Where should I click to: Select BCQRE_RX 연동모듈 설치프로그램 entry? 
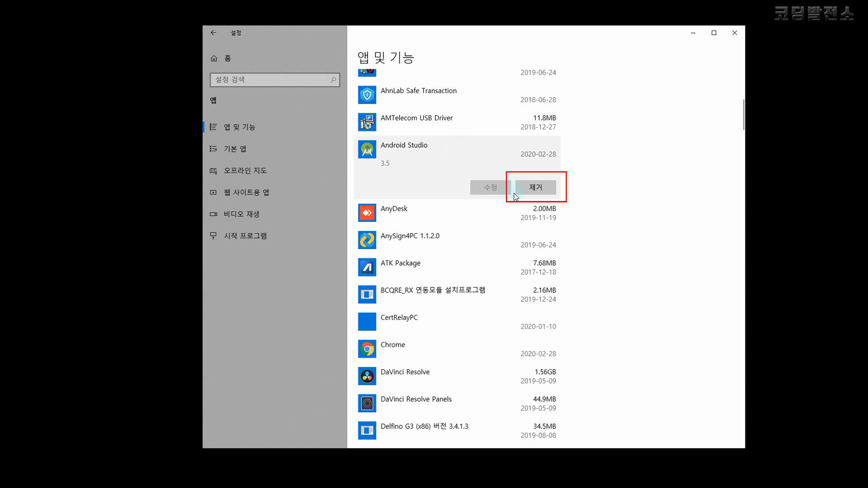tap(457, 294)
